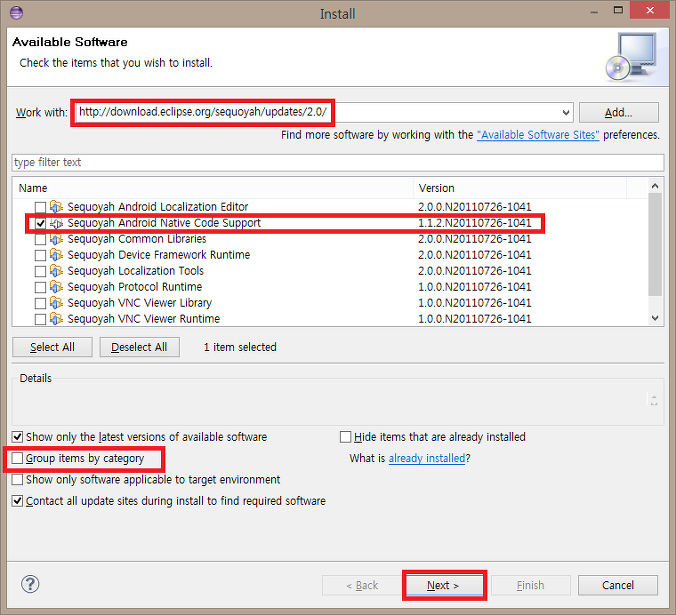Image resolution: width=676 pixels, height=615 pixels.
Task: Click the Eclipse logo in title bar
Action: click(x=16, y=12)
